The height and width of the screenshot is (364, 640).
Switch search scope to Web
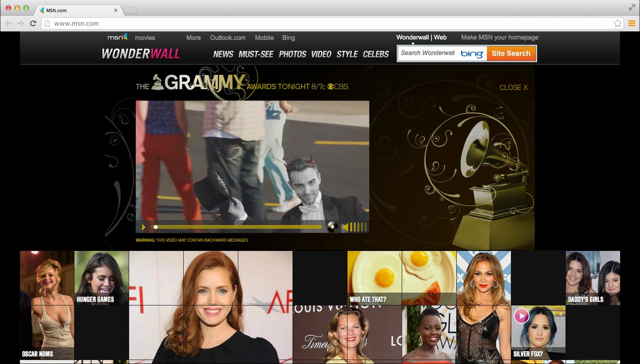point(440,37)
